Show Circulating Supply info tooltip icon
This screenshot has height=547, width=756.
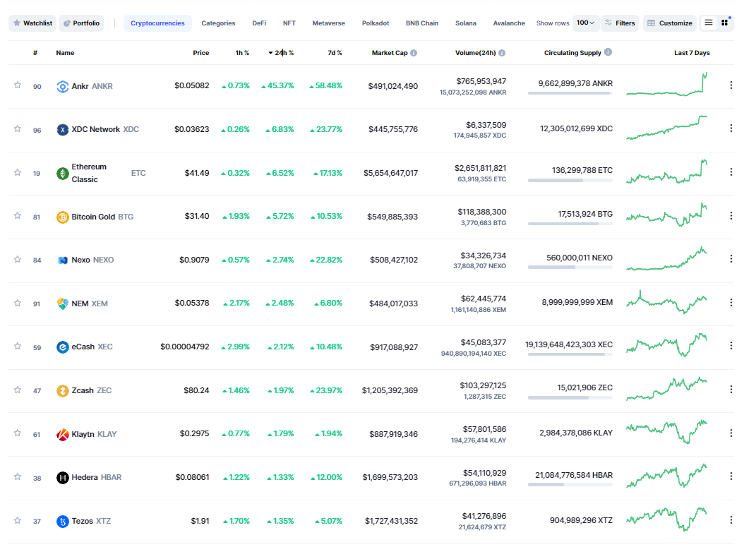(608, 52)
